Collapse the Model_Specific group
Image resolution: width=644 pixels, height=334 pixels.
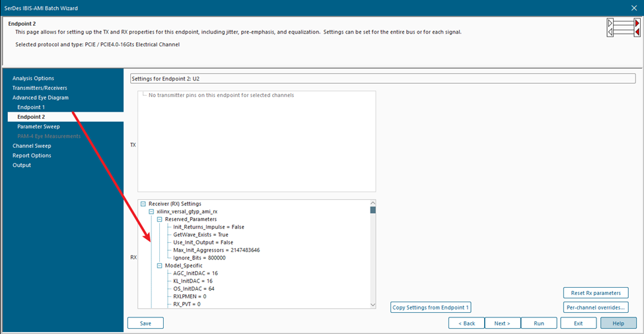tap(159, 265)
